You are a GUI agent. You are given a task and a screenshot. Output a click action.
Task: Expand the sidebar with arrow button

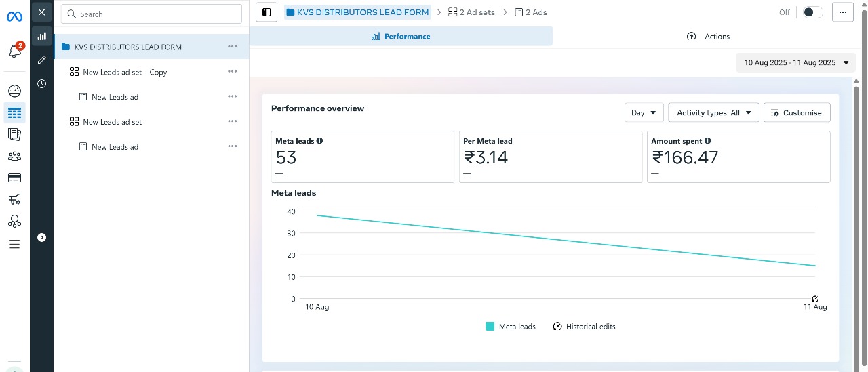[x=42, y=237]
